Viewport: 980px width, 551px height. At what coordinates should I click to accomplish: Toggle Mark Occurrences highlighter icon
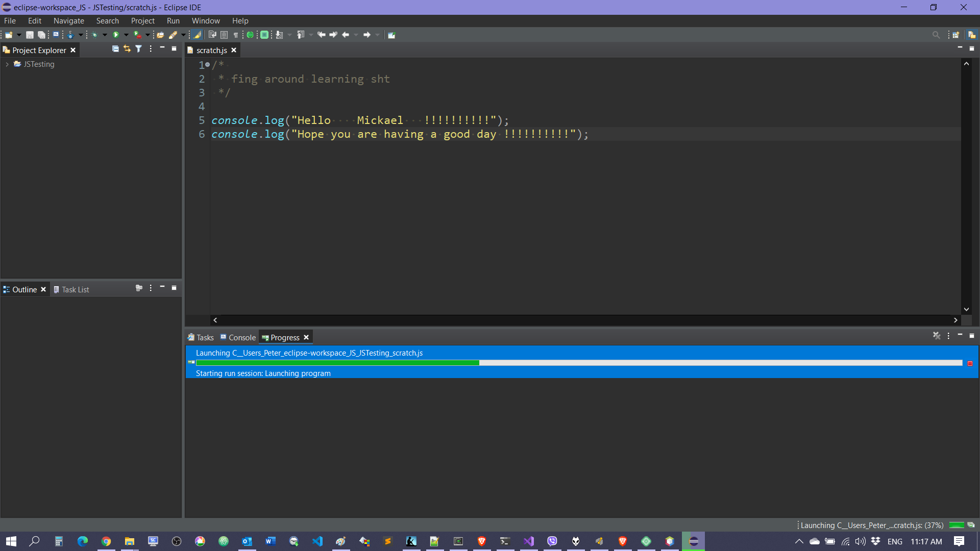pyautogui.click(x=197, y=34)
